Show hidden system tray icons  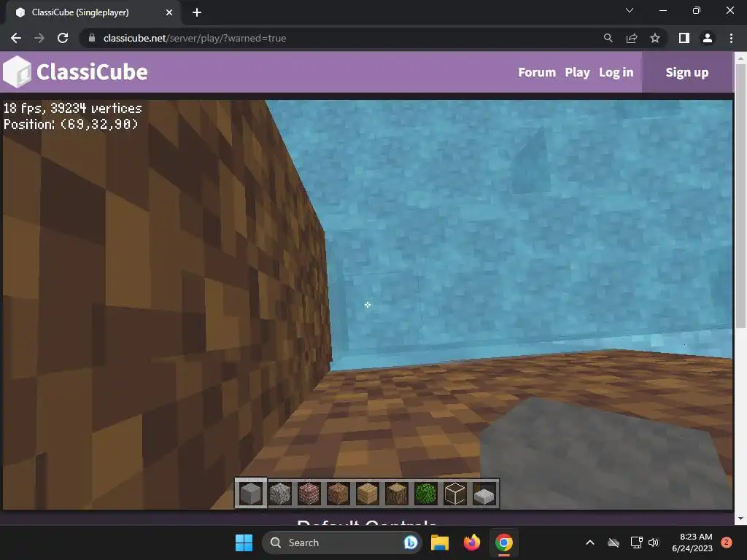(x=589, y=542)
